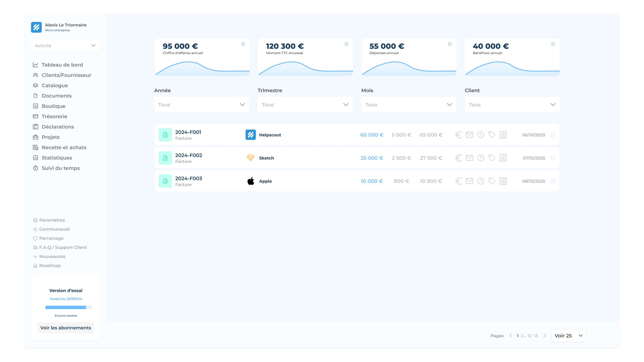This screenshot has width=644, height=362.
Task: Open the F.A.Q / Support Client link
Action: [63, 248]
